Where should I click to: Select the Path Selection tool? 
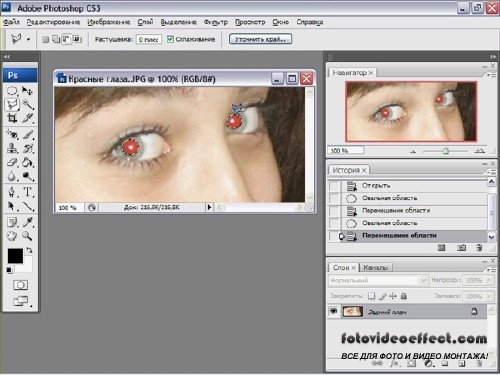(12, 206)
